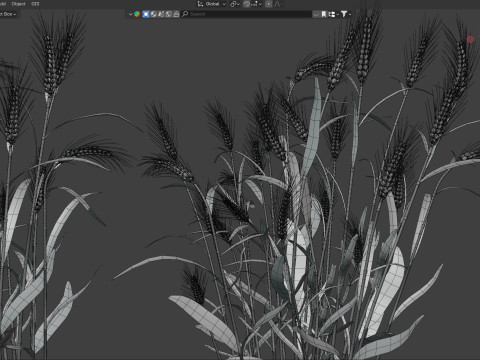
Task: Toggle the button right after the search field
Action: click(x=316, y=14)
